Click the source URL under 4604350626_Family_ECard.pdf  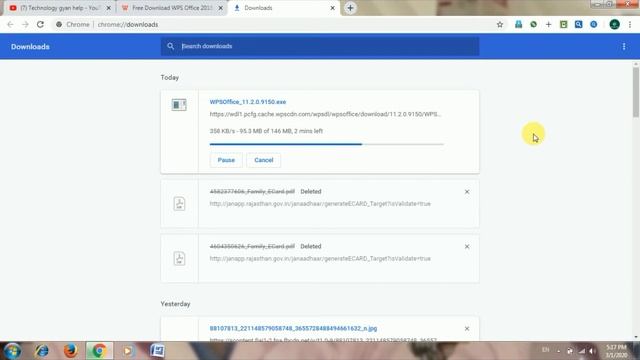(x=320, y=259)
